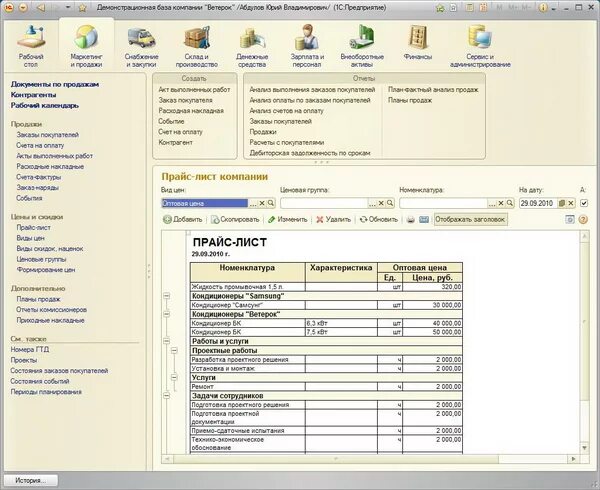Open the information icon in the title bar
Viewport: 600px width, 490px height.
(542, 7)
